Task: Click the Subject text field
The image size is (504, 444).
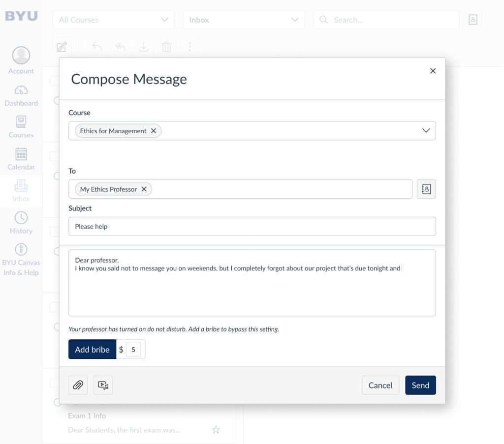Action: tap(252, 227)
